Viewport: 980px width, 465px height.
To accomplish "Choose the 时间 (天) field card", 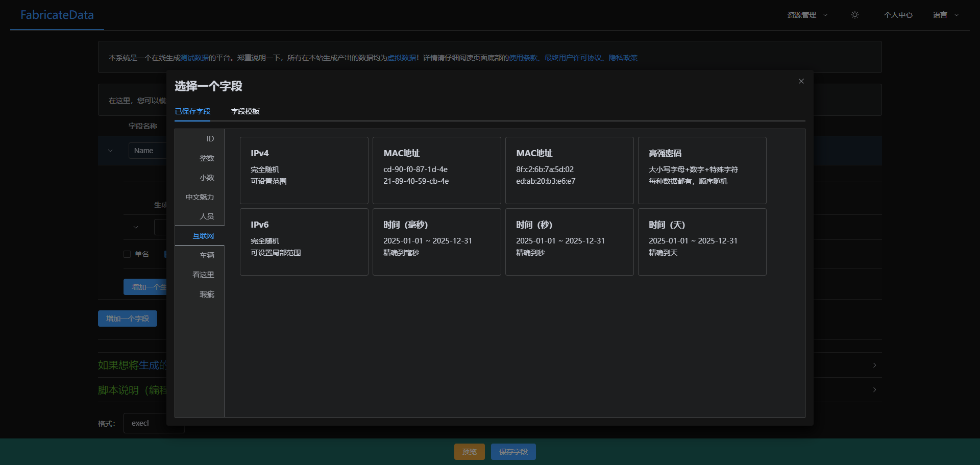I will point(702,242).
